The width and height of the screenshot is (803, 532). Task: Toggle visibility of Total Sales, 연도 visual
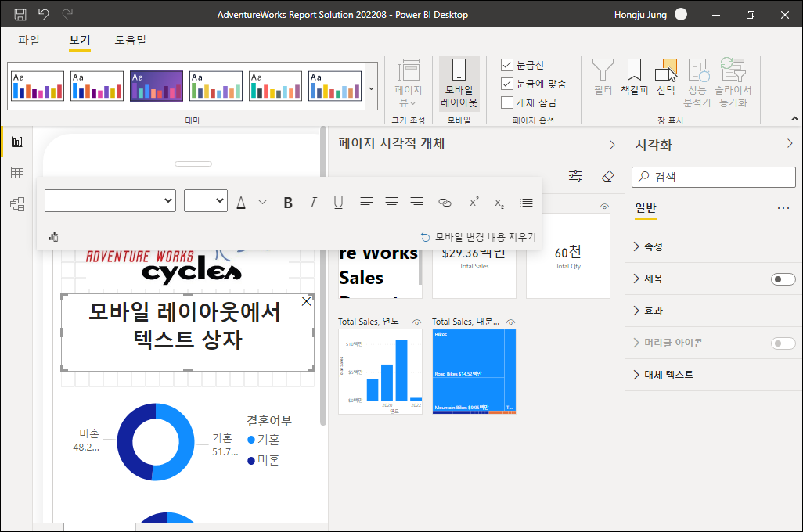[x=417, y=322]
